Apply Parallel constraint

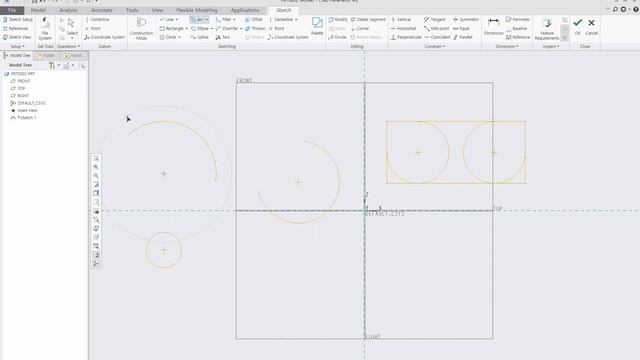point(463,37)
